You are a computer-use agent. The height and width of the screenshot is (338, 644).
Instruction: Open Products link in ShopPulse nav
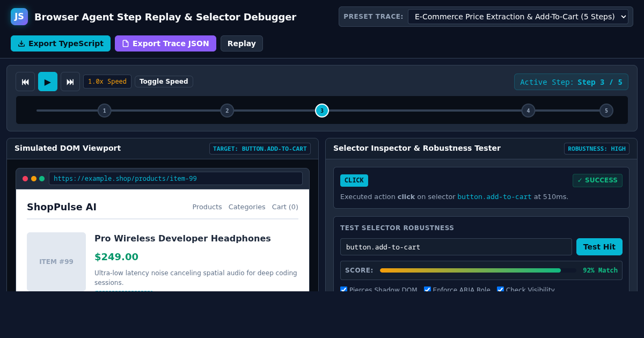(207, 207)
